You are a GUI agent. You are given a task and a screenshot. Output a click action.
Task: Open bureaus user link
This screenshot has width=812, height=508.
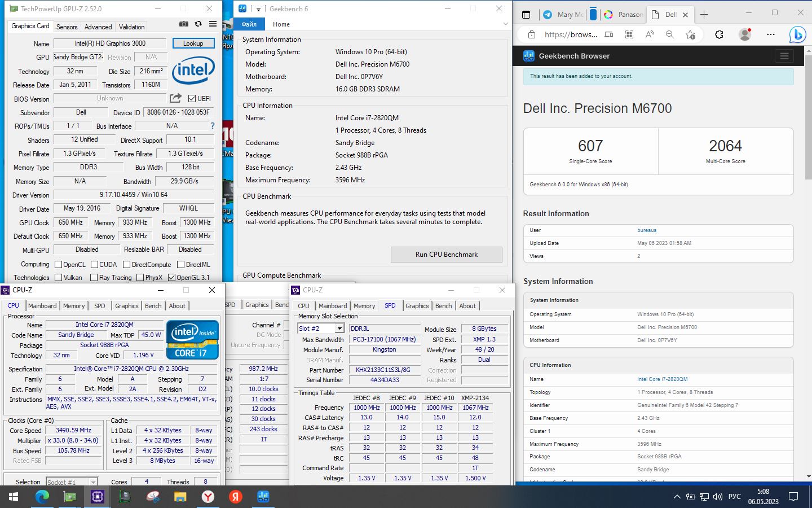click(x=647, y=230)
